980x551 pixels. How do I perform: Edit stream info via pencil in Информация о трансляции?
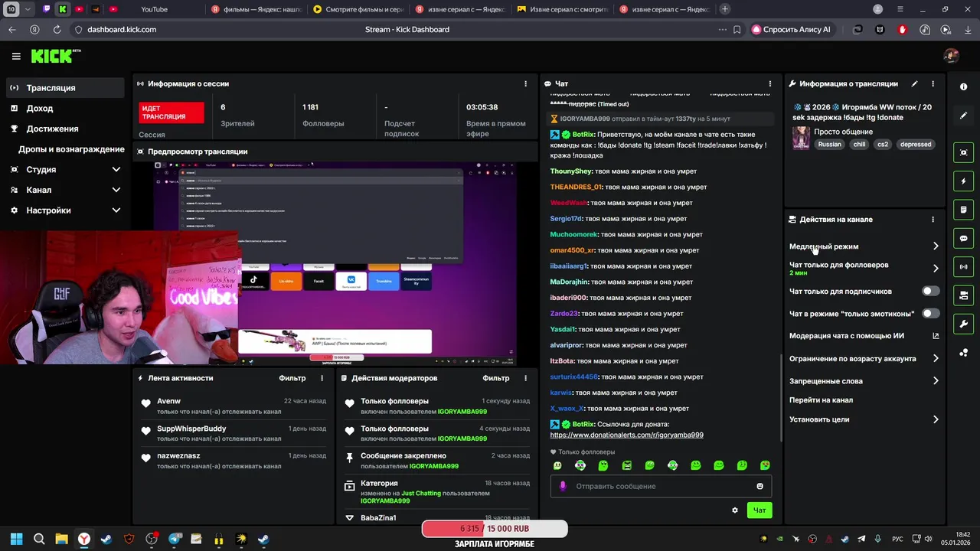[x=914, y=83]
